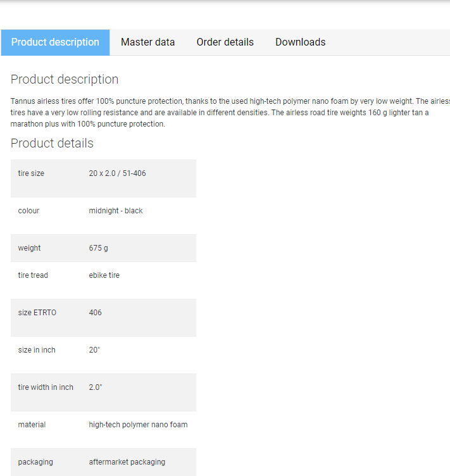Click the value '675 g'

[98, 248]
